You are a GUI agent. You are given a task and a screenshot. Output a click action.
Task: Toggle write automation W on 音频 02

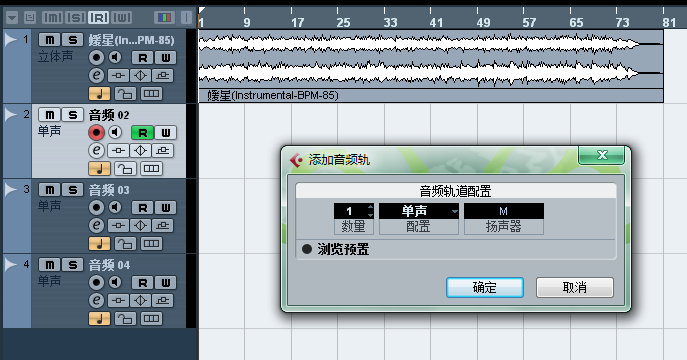click(166, 132)
